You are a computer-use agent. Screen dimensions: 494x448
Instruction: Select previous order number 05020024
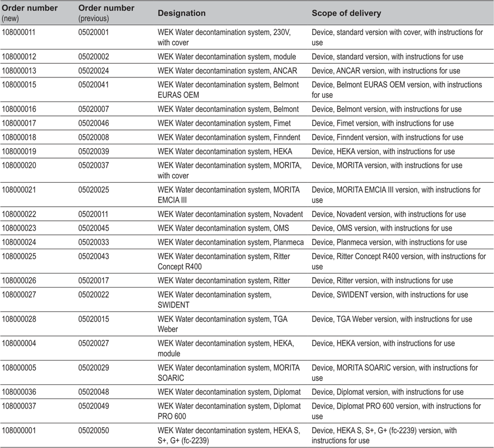coord(93,71)
